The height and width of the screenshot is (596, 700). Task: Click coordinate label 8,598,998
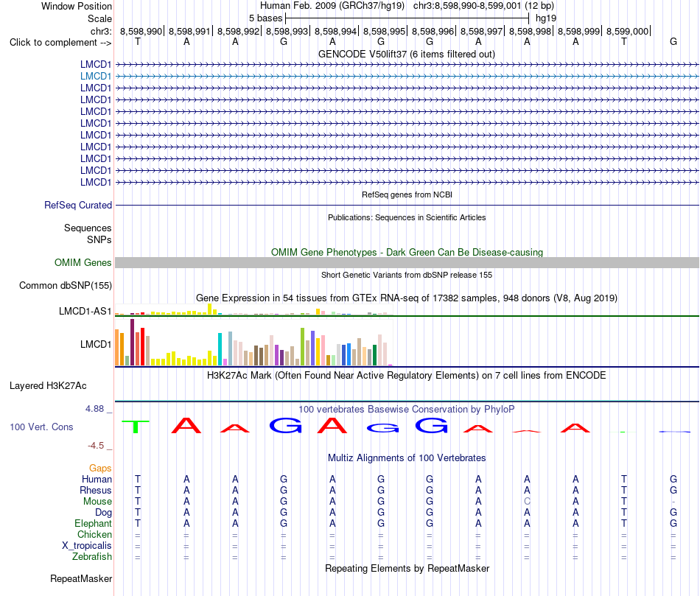pyautogui.click(x=530, y=31)
